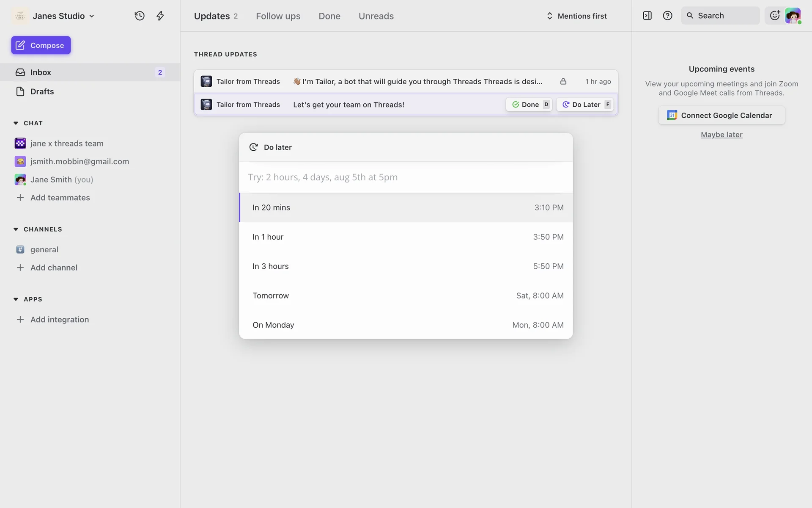The height and width of the screenshot is (508, 812).
Task: Open the Mentions first sort dropdown
Action: pyautogui.click(x=577, y=16)
